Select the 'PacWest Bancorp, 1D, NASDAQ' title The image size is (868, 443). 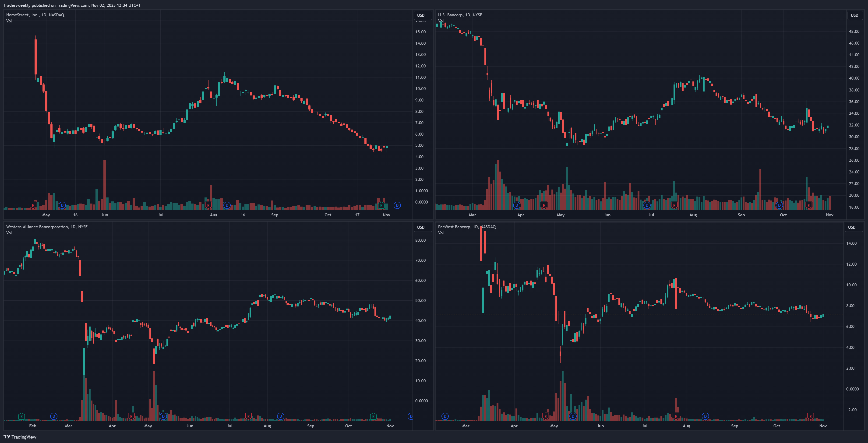pyautogui.click(x=467, y=227)
